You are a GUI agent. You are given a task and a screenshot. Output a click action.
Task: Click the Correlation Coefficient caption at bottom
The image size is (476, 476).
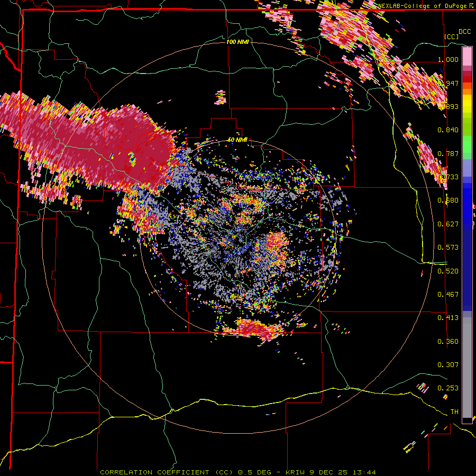[238, 472]
